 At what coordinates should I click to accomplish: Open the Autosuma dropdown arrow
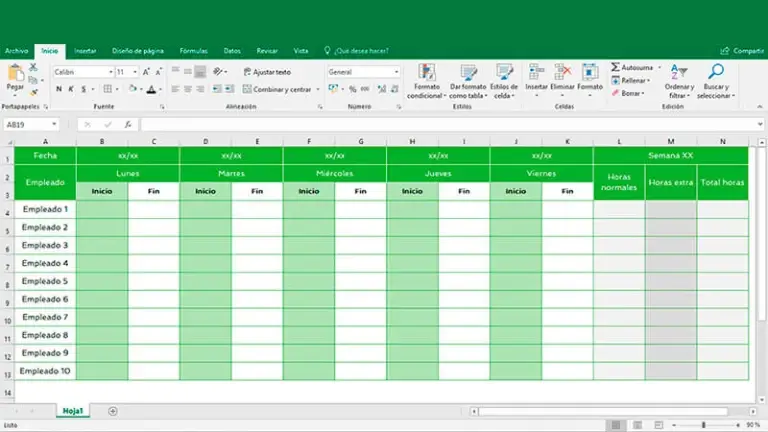click(x=659, y=67)
